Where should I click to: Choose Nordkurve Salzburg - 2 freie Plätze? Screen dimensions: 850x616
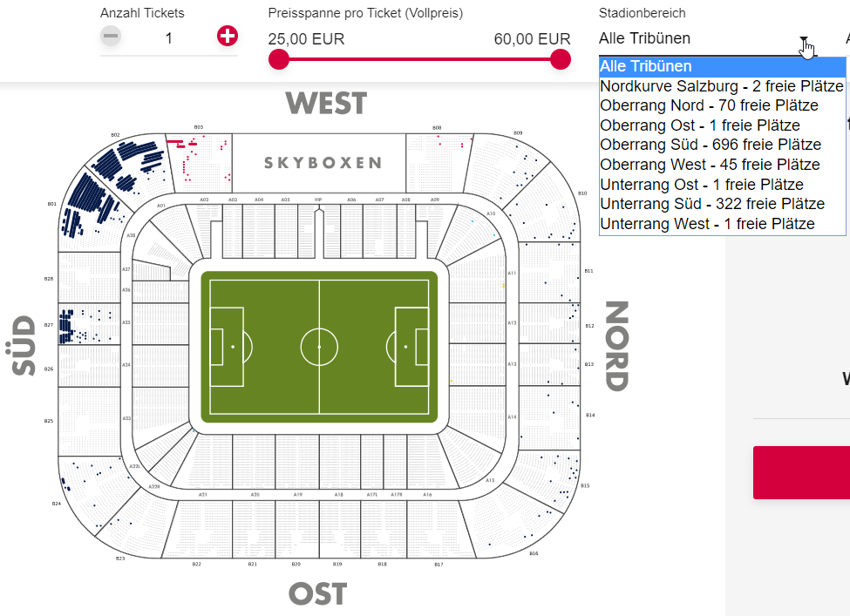(722, 86)
